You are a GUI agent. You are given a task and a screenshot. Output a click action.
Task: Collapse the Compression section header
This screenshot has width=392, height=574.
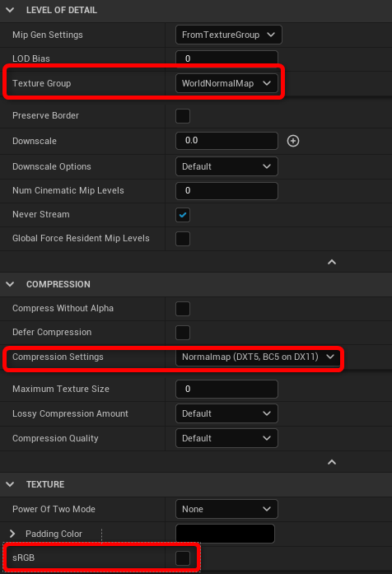point(10,284)
